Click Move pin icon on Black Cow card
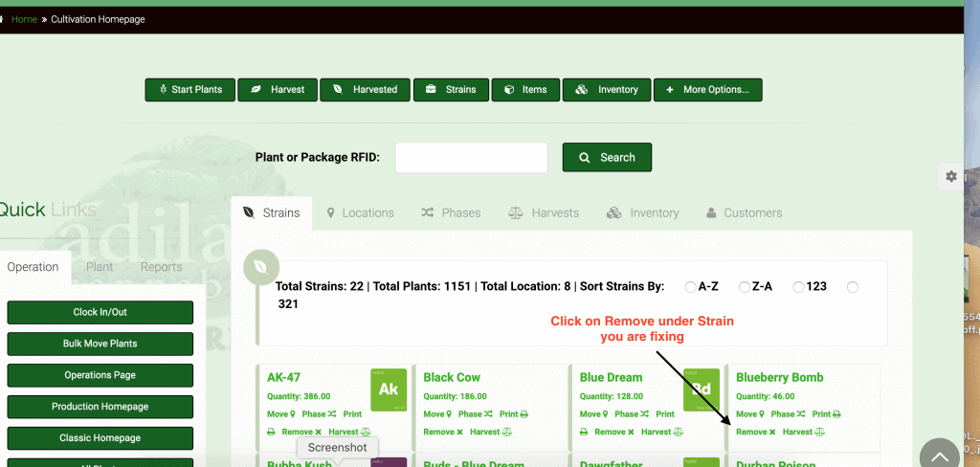Screen dimensions: 980x467 pyautogui.click(x=450, y=413)
